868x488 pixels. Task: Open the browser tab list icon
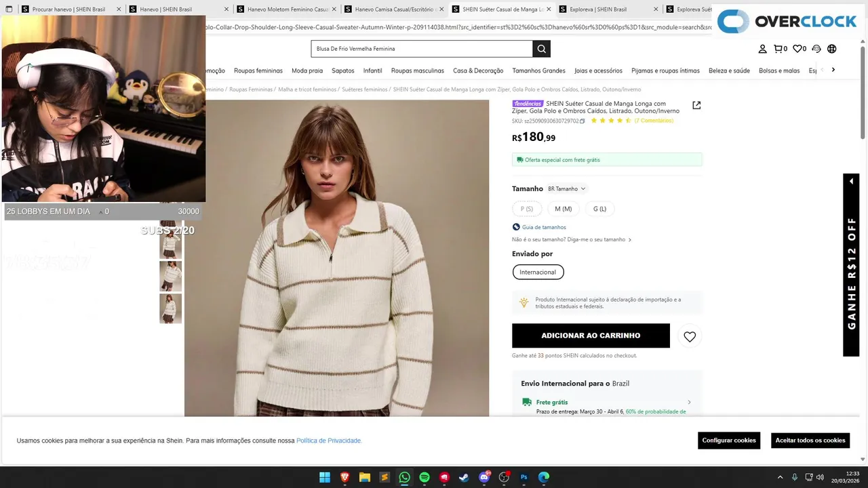click(9, 9)
